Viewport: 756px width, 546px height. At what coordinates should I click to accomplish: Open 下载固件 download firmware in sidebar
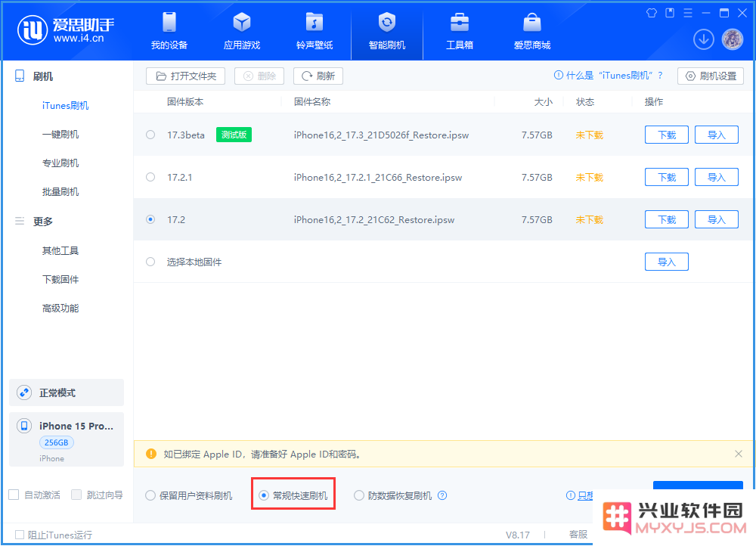point(60,279)
